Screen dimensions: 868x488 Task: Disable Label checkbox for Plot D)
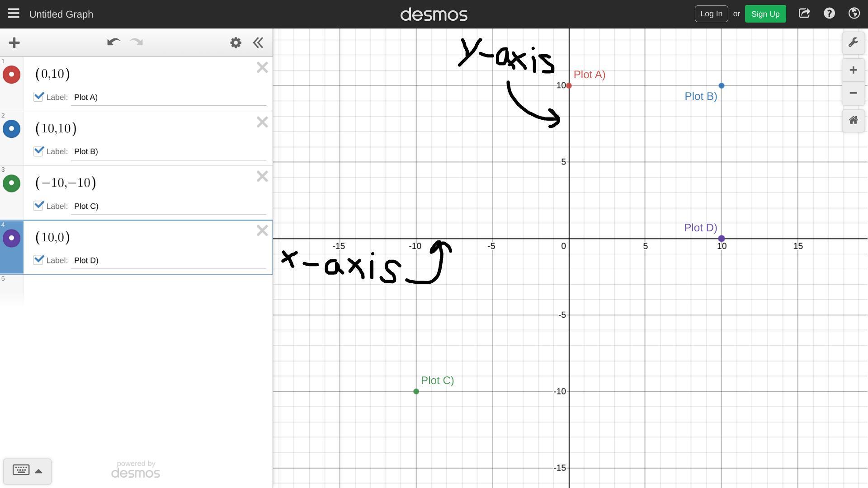pos(38,260)
